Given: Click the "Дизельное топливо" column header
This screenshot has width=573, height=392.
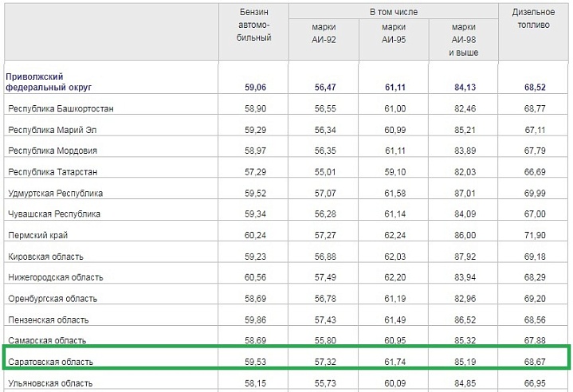Looking at the screenshot, I should [x=535, y=19].
